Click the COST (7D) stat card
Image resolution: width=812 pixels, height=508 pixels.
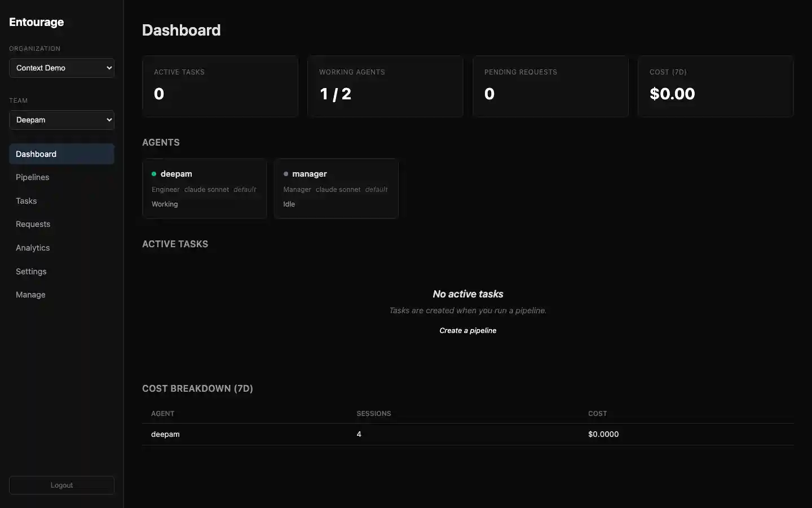(715, 86)
